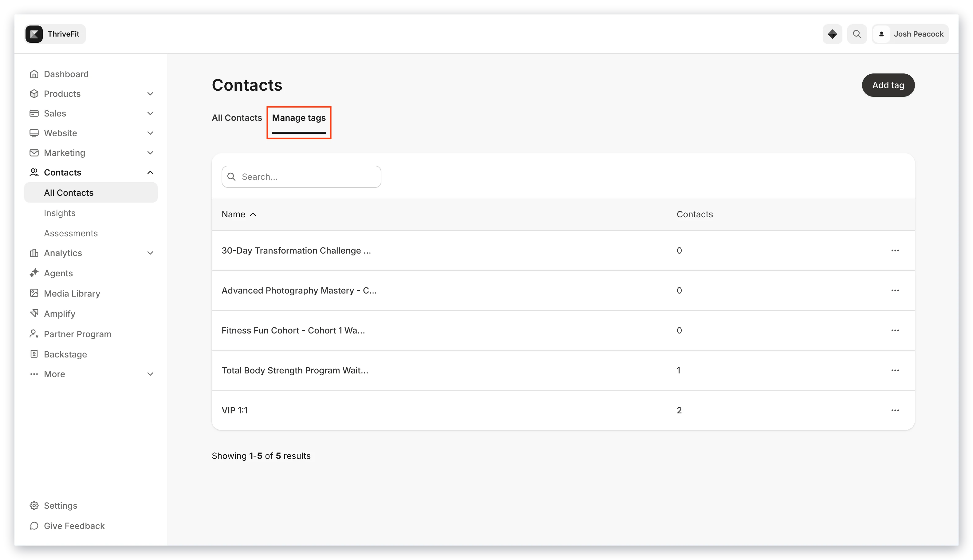The height and width of the screenshot is (560, 973).
Task: Click the Analytics bar chart icon
Action: [x=34, y=253]
